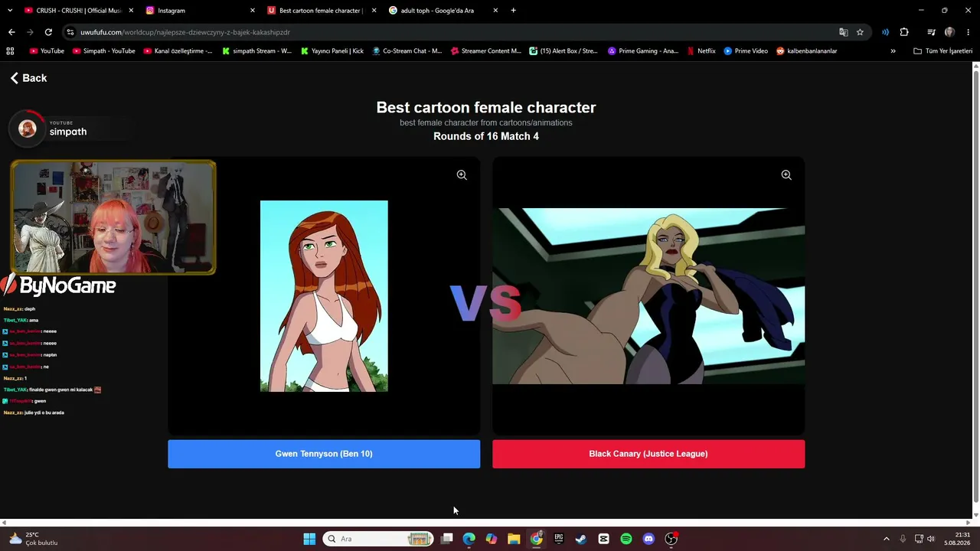This screenshot has width=980, height=551.
Task: Vote for Gwen Tennyson (Ben 10)
Action: tap(324, 454)
